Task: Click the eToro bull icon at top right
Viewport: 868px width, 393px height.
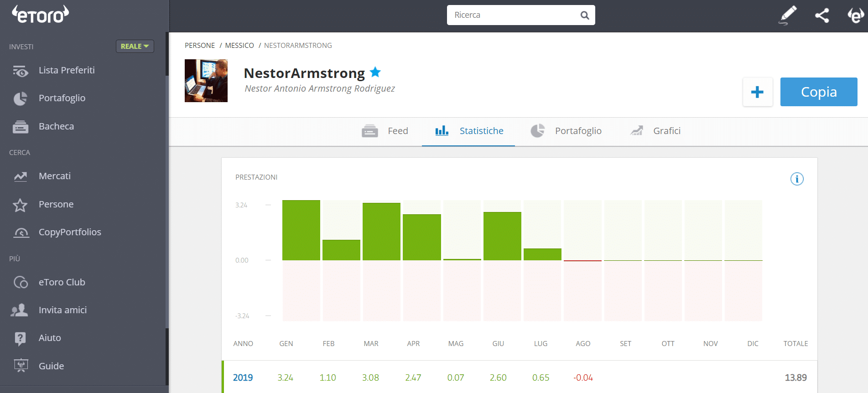Action: 856,16
